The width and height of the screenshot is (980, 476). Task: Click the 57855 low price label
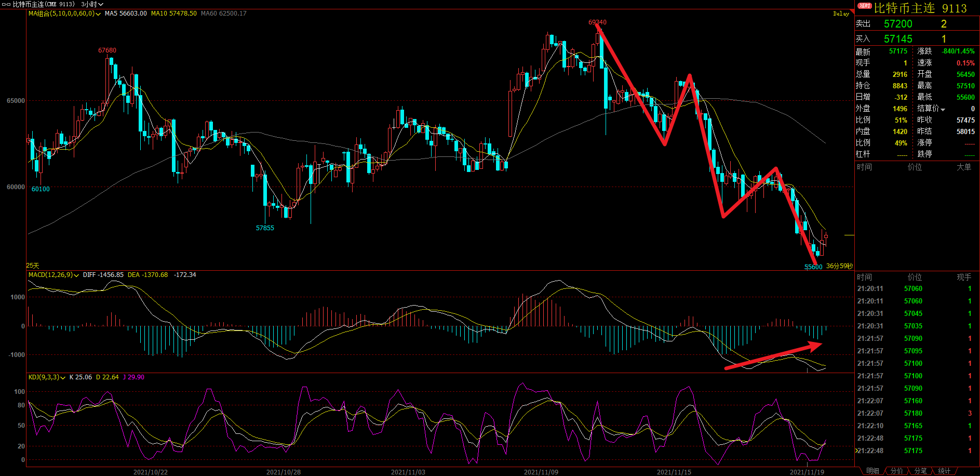pyautogui.click(x=265, y=228)
